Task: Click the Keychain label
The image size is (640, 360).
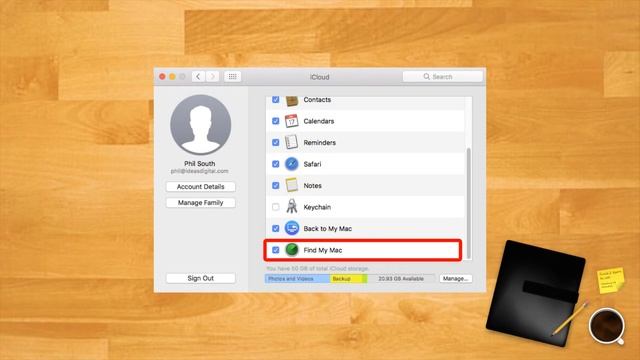Action: (x=317, y=207)
